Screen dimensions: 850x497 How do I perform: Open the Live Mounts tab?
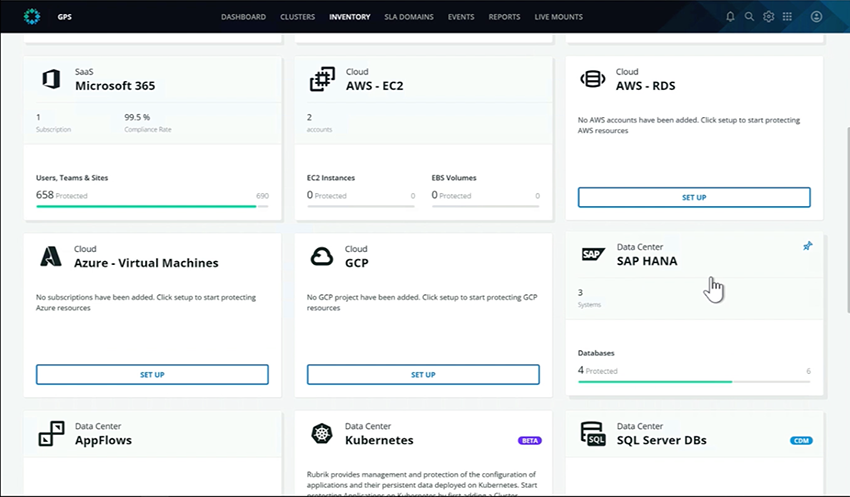click(x=558, y=17)
